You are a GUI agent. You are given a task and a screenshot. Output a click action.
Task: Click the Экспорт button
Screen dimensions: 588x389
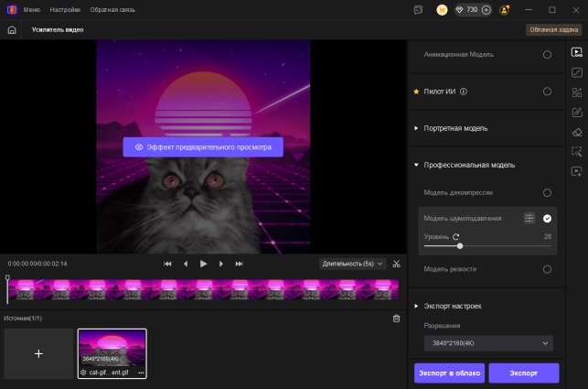point(523,373)
